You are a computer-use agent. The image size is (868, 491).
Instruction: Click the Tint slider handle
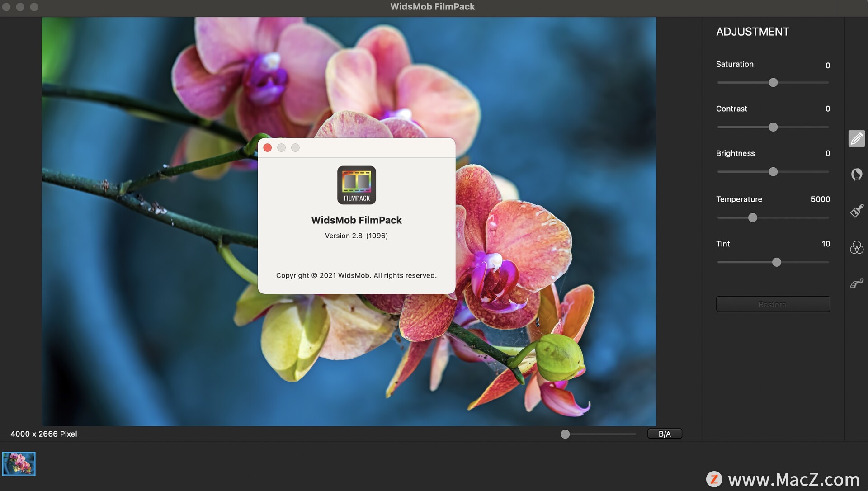point(777,262)
